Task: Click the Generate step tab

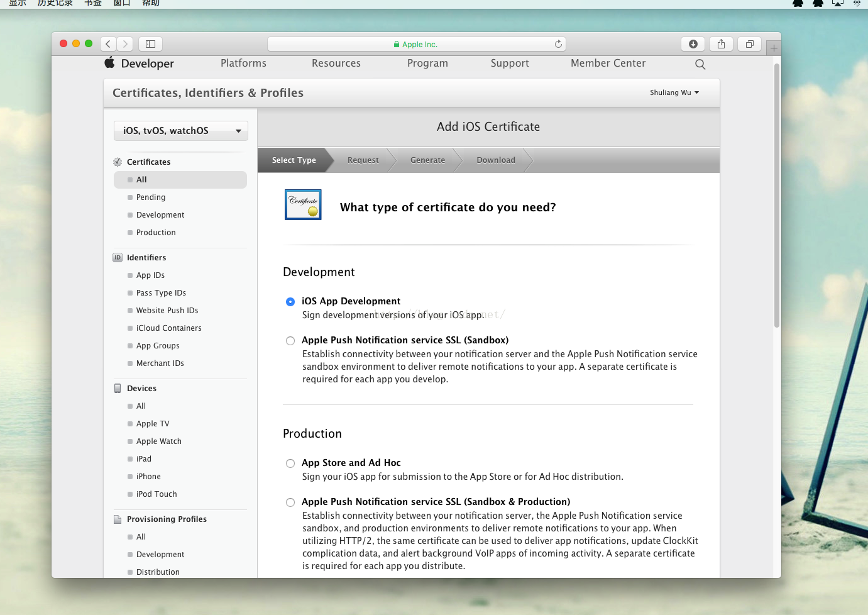Action: click(x=428, y=160)
